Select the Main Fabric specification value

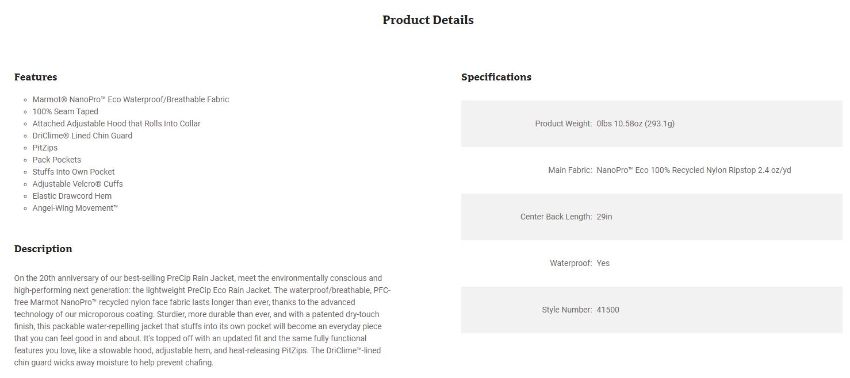[694, 170]
